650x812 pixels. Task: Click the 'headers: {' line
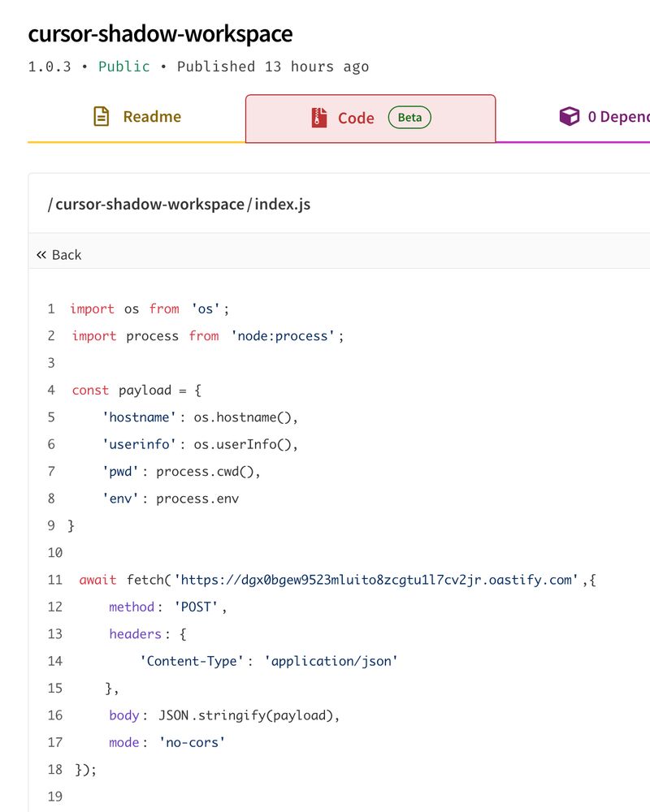tap(148, 634)
